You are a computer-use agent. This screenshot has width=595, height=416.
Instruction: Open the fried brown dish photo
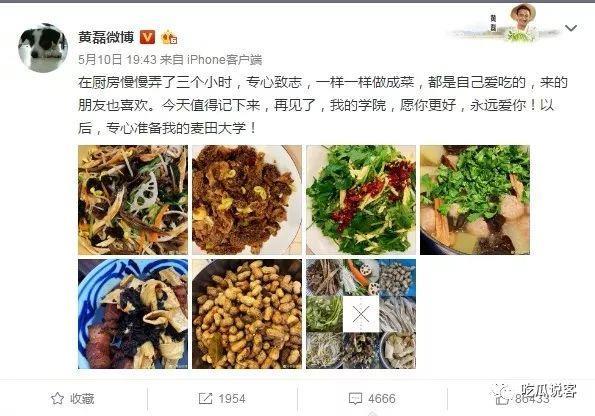click(247, 200)
